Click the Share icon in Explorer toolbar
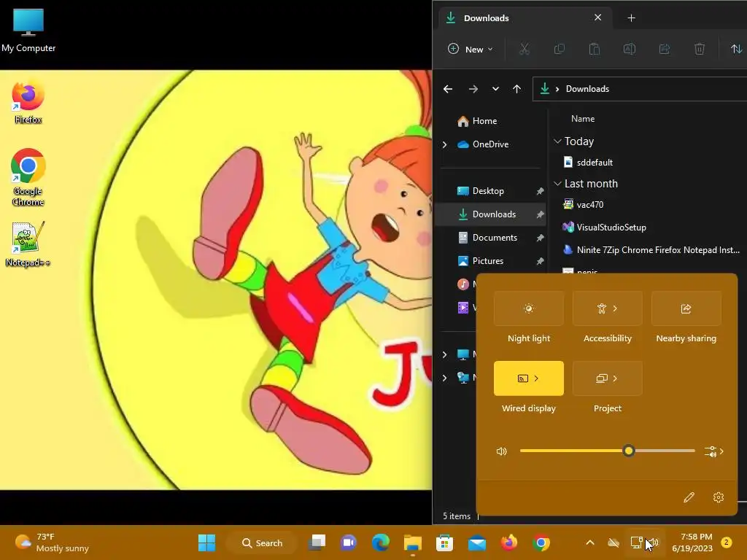The image size is (747, 560). pos(664,49)
